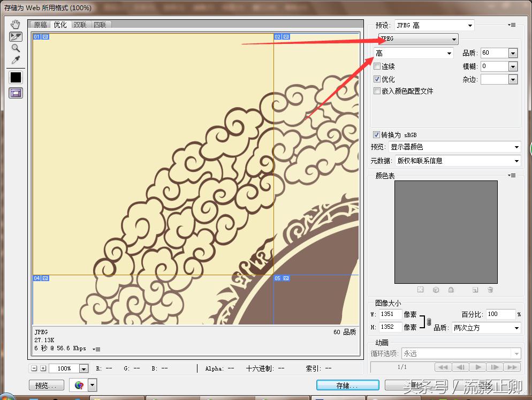Go to first animation frame

pos(443,367)
